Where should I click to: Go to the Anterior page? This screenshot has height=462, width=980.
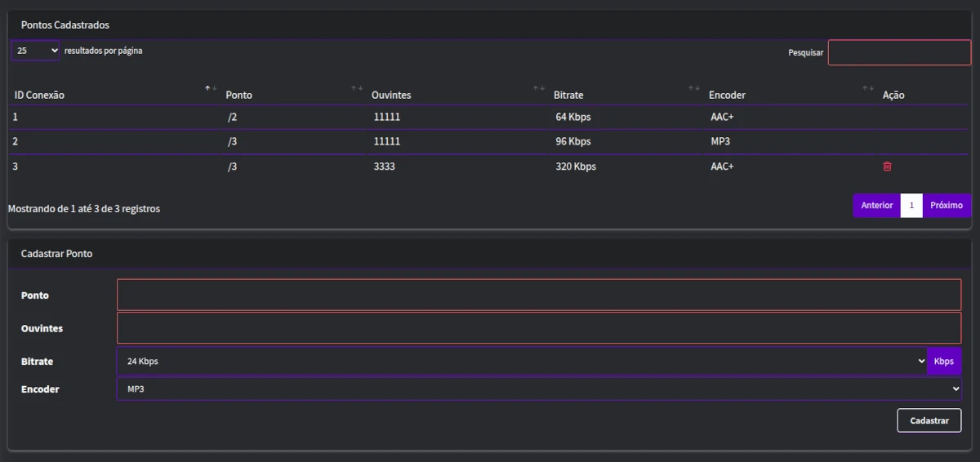point(876,206)
